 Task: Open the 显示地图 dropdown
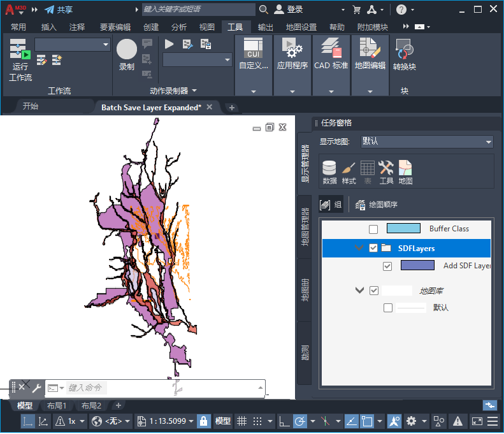coord(427,141)
